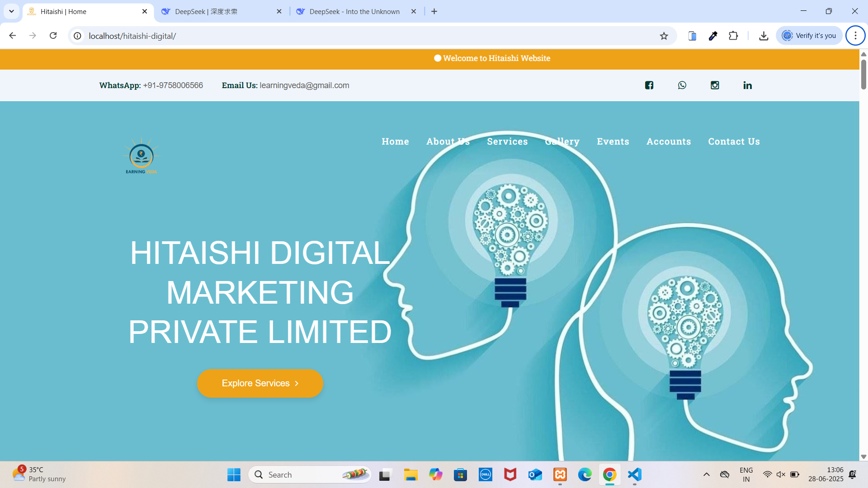Open the Facebook social icon

pos(649,85)
